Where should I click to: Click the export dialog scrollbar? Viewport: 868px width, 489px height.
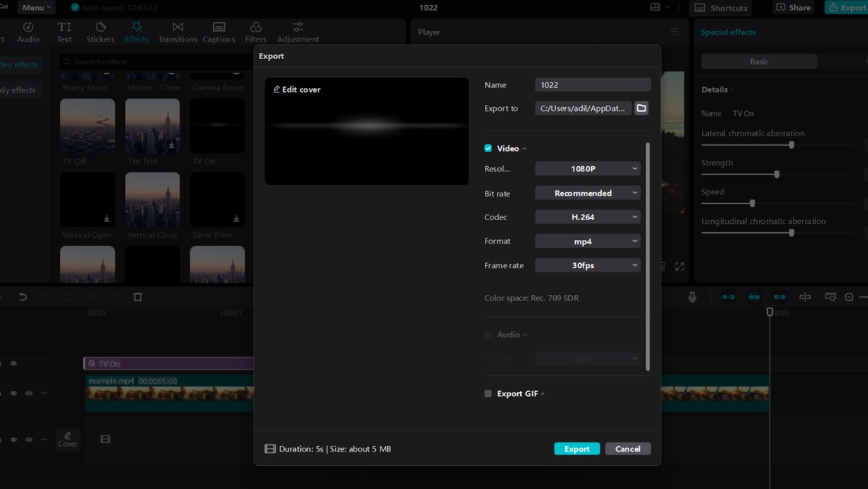[x=647, y=256]
